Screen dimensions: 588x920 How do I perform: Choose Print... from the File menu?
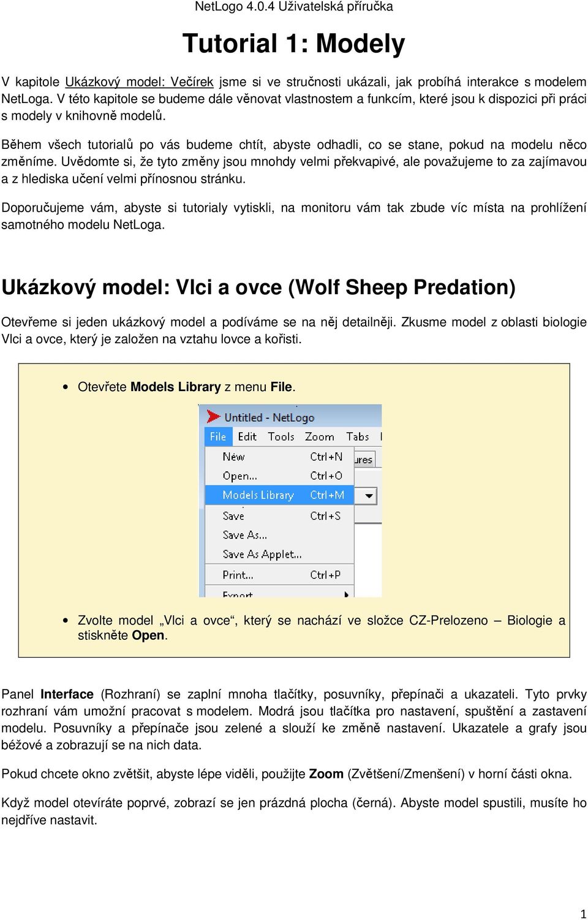point(279,575)
